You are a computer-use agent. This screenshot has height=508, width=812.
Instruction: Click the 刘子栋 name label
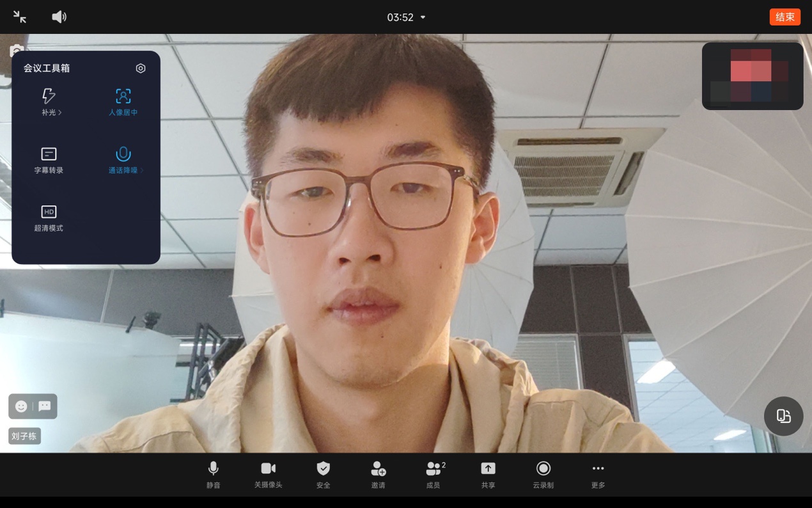click(x=24, y=436)
